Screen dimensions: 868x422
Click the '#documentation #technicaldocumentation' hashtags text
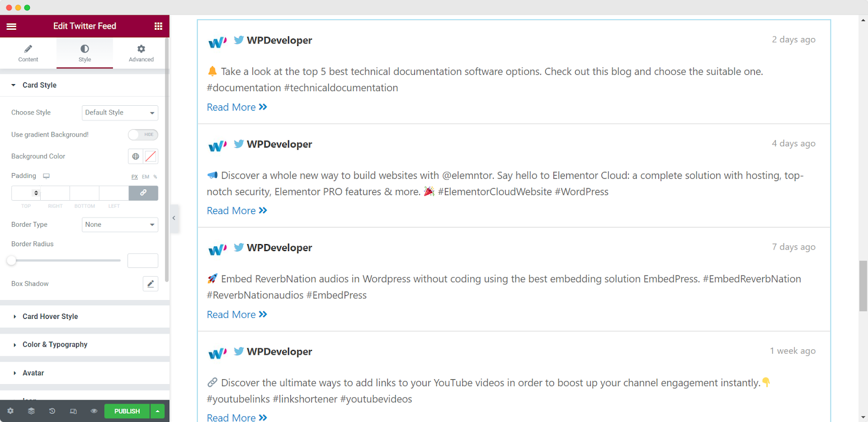tap(302, 88)
